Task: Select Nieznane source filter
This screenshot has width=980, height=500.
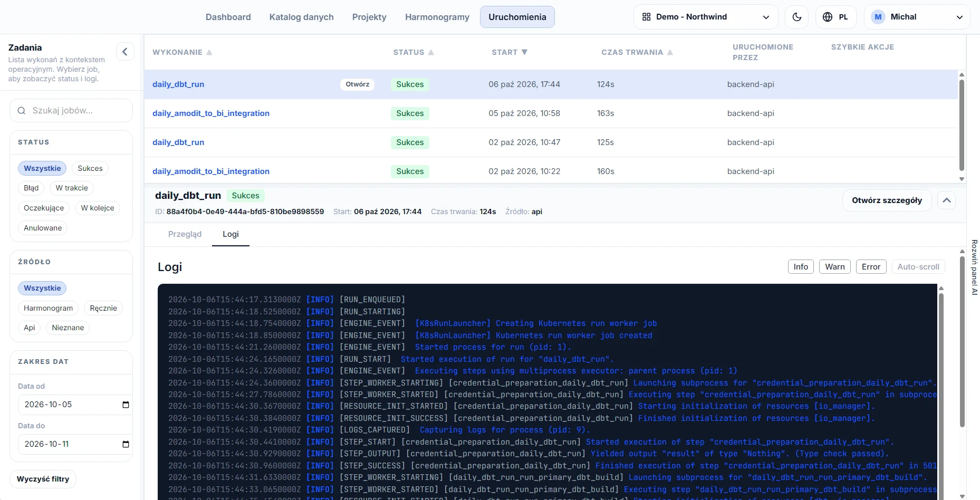Action: [68, 328]
